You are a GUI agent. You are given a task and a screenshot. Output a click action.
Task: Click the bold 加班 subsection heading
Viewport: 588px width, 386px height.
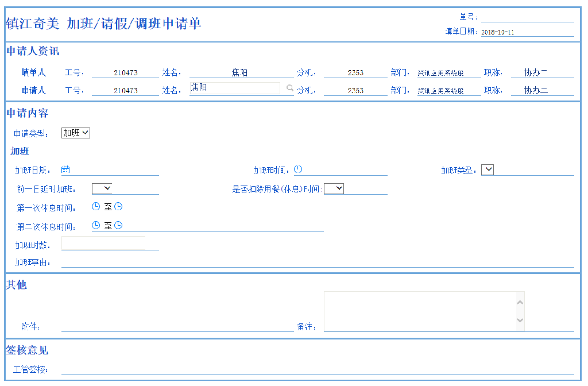20,151
